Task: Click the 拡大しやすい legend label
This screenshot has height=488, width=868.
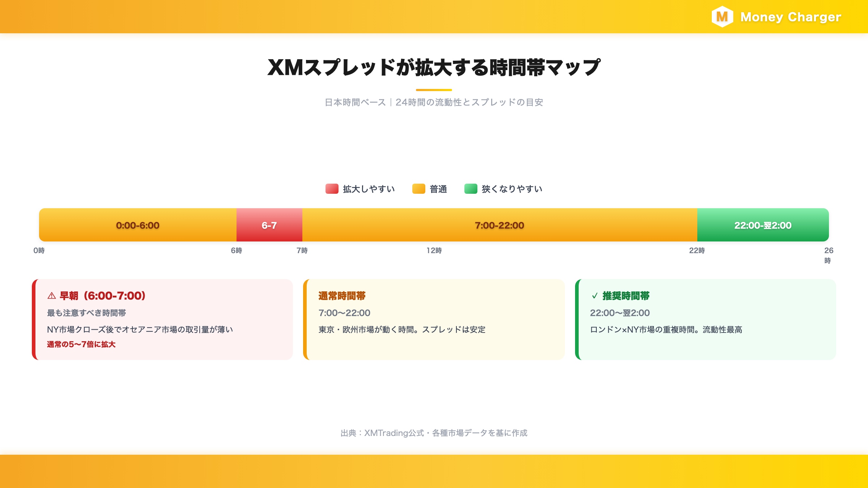Action: click(x=369, y=189)
